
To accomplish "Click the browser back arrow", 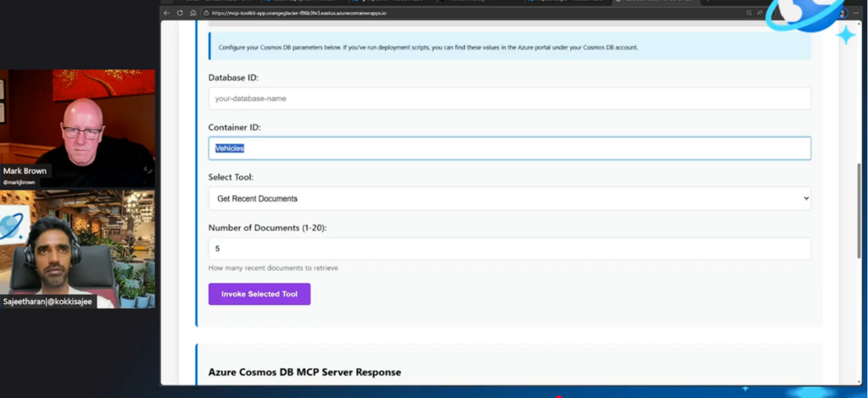I will [x=167, y=13].
